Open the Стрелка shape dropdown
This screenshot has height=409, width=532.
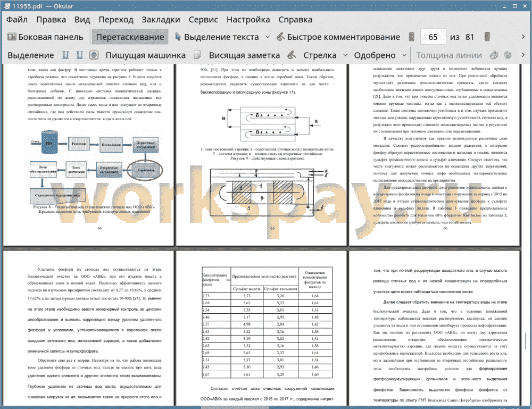[x=345, y=55]
